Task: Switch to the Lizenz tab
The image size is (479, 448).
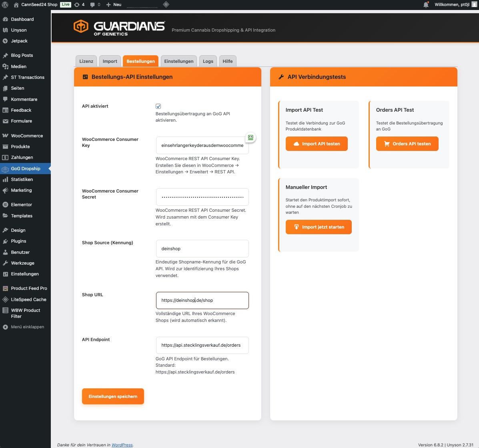Action: 86,61
